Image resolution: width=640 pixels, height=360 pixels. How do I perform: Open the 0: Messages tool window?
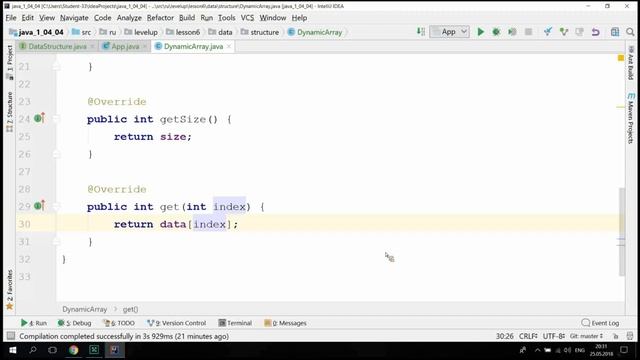click(x=285, y=323)
